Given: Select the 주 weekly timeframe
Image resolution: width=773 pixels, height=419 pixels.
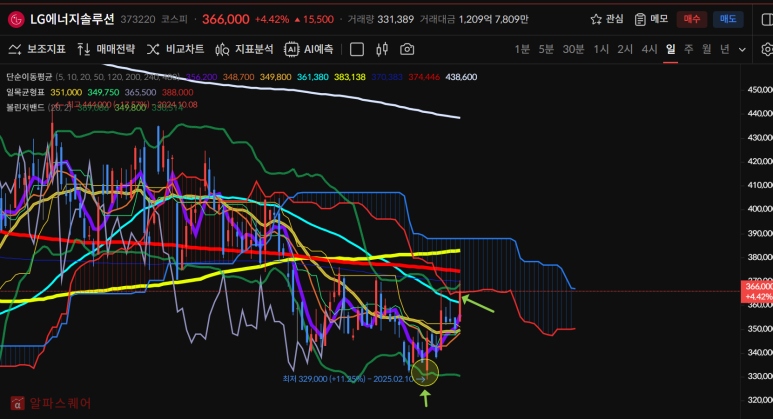Looking at the screenshot, I should [x=689, y=49].
